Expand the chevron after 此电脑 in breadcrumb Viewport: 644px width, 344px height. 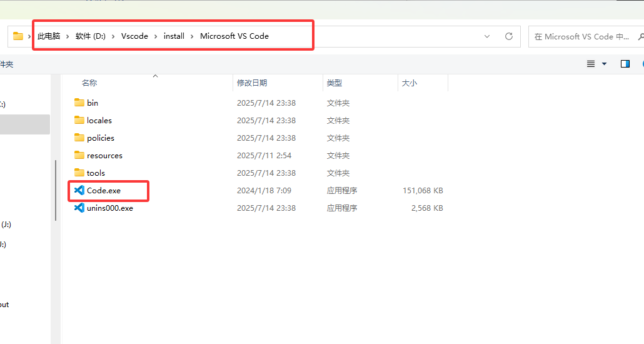click(68, 36)
